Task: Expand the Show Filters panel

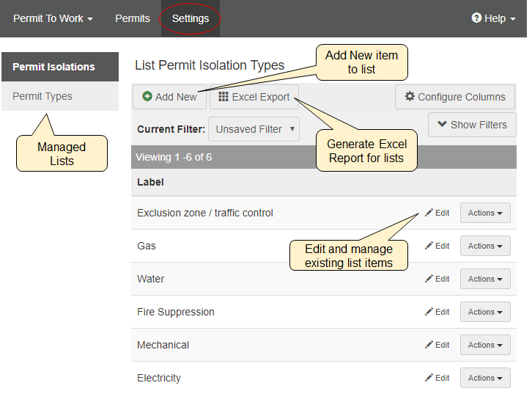Action: click(x=472, y=125)
